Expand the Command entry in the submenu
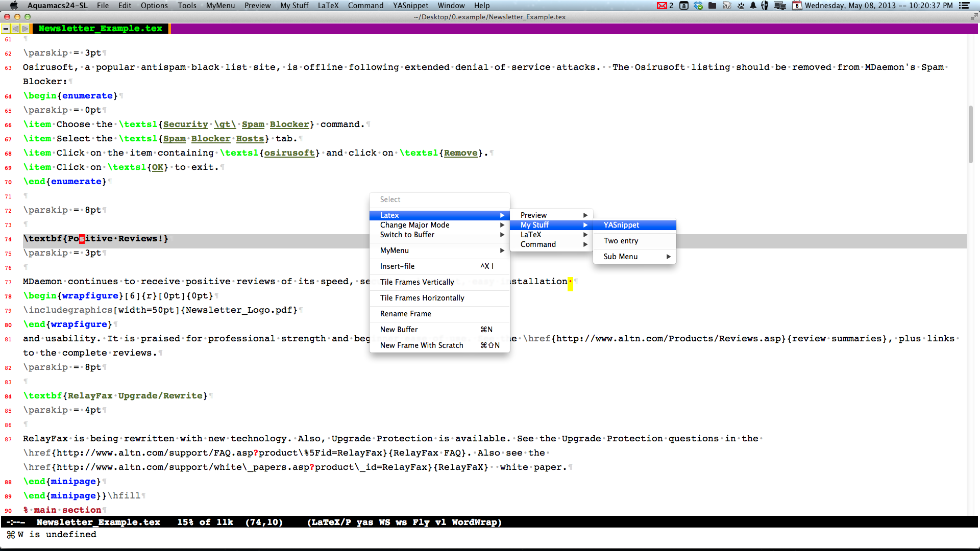 551,244
